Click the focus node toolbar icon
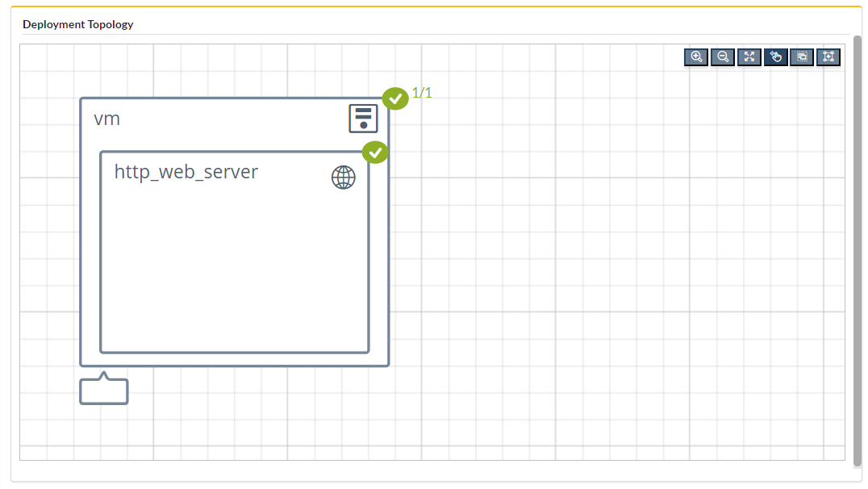This screenshot has height=489, width=868. (828, 56)
